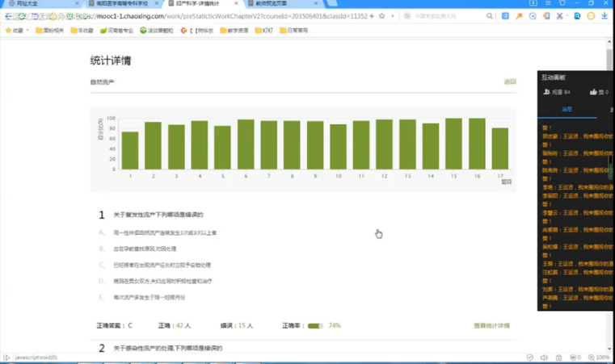Open the 查看统计详情 link for question 1
The image size is (615, 364).
(x=491, y=326)
